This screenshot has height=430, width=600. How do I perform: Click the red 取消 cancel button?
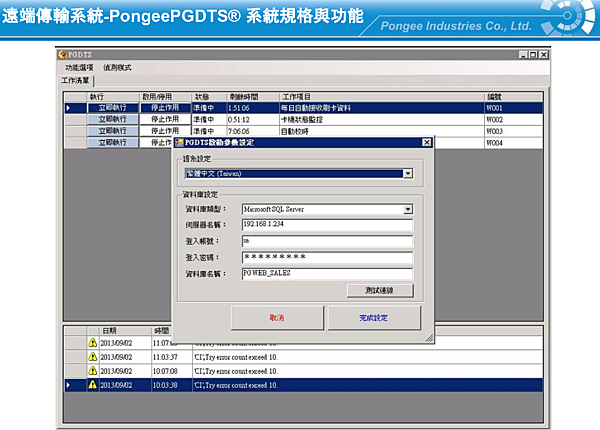277,318
